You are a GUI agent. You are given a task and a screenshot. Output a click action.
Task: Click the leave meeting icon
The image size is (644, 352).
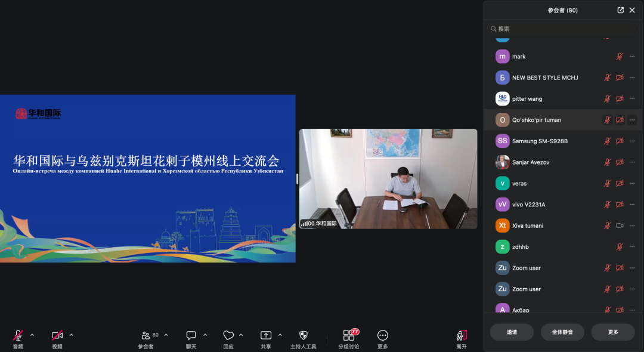click(x=461, y=335)
